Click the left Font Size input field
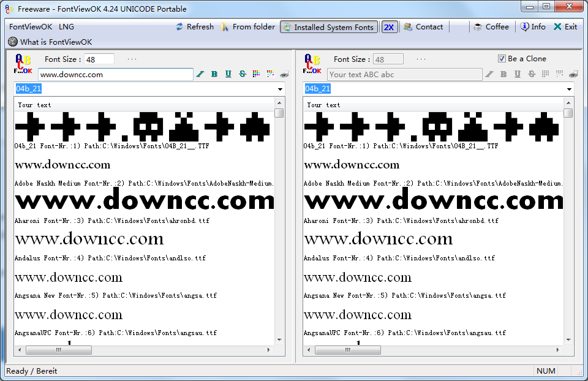Viewport: 588px width, 381px height. click(x=99, y=59)
